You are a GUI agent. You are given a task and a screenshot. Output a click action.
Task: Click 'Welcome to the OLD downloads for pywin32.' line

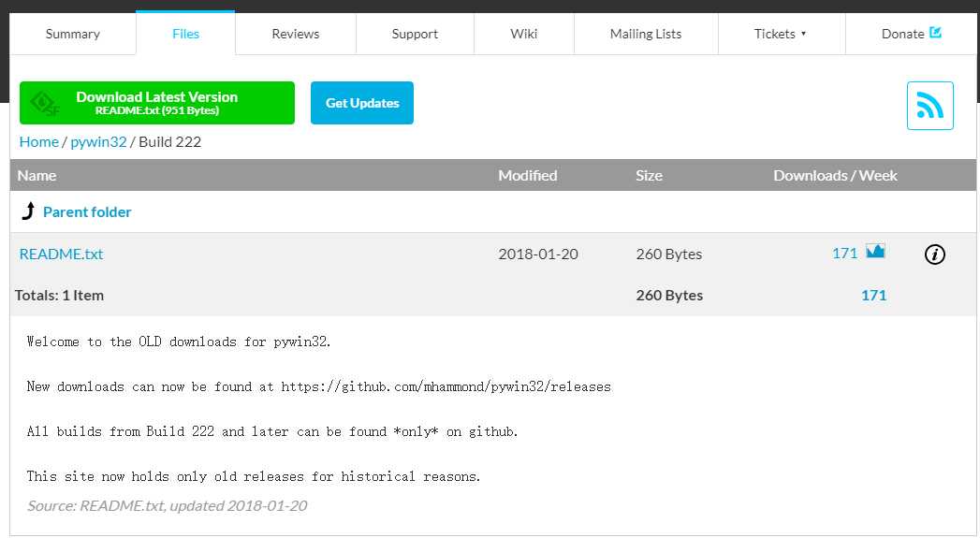(179, 342)
